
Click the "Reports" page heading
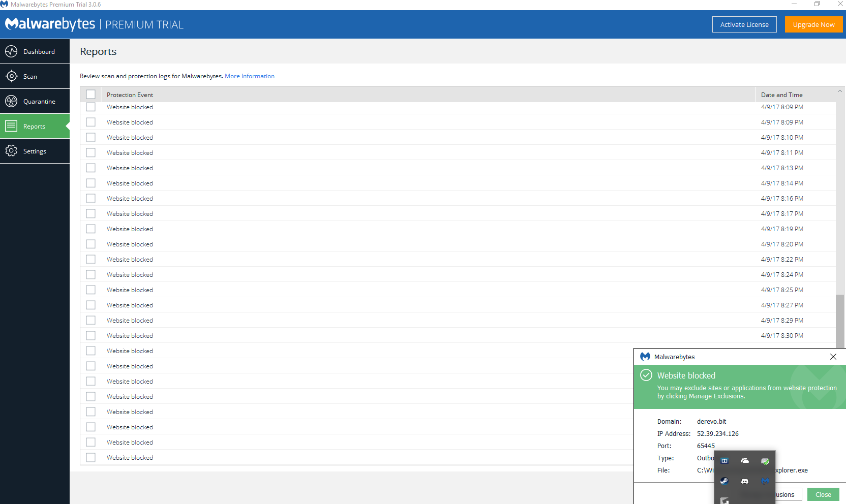click(98, 51)
